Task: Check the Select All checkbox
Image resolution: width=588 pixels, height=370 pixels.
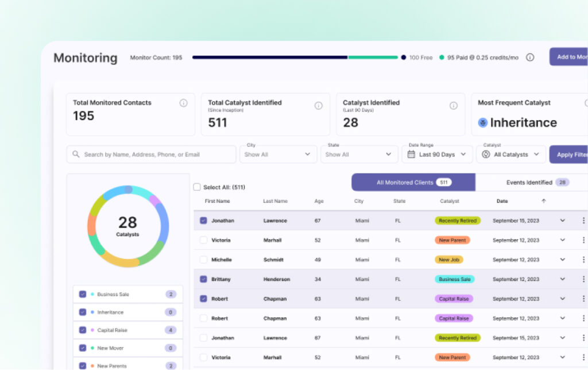Action: tap(197, 187)
